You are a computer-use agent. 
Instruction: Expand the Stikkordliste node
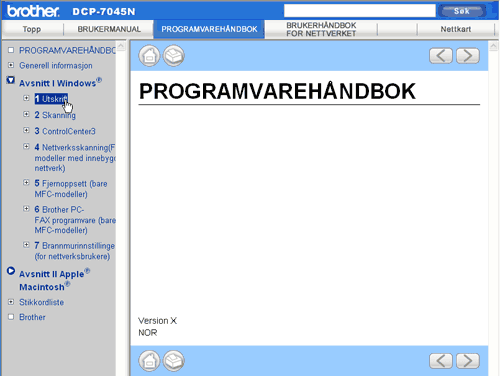11,302
